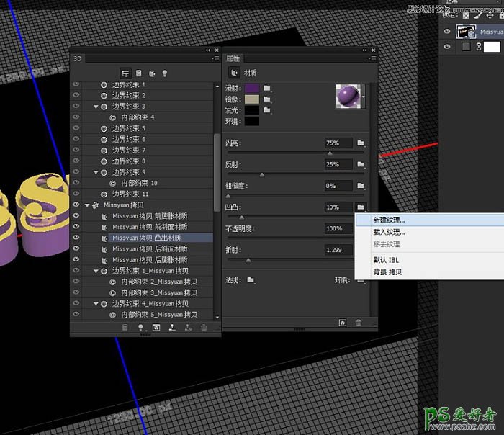Open material preset picker dropdown arrow
The width and height of the screenshot is (504, 435).
pos(364,97)
